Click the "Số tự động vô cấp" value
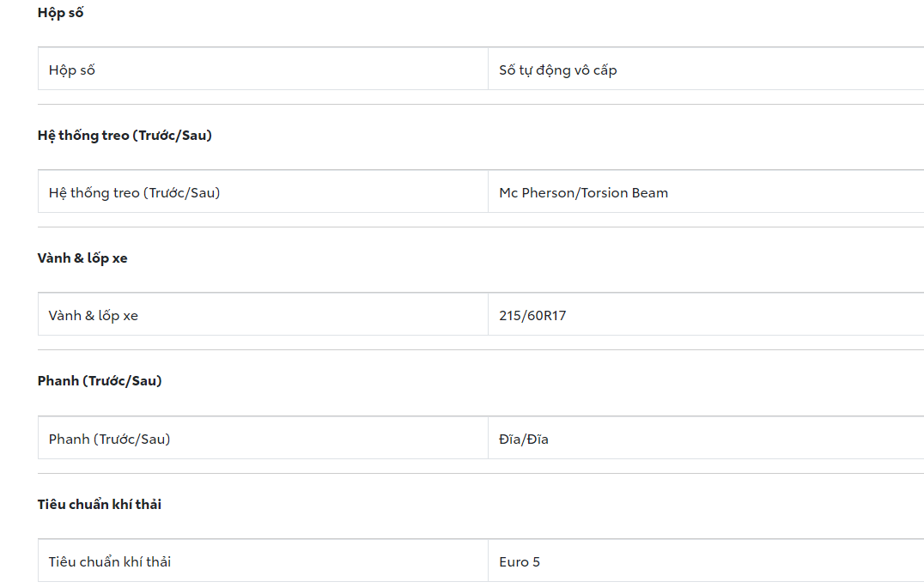Screen dimensions: 924x588 [557, 70]
